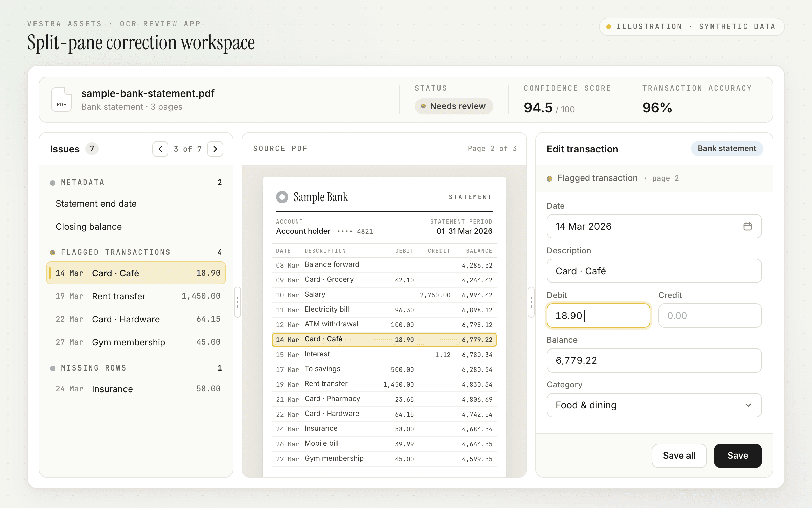The width and height of the screenshot is (812, 508).
Task: Grab the right pane divider handle
Action: point(531,302)
